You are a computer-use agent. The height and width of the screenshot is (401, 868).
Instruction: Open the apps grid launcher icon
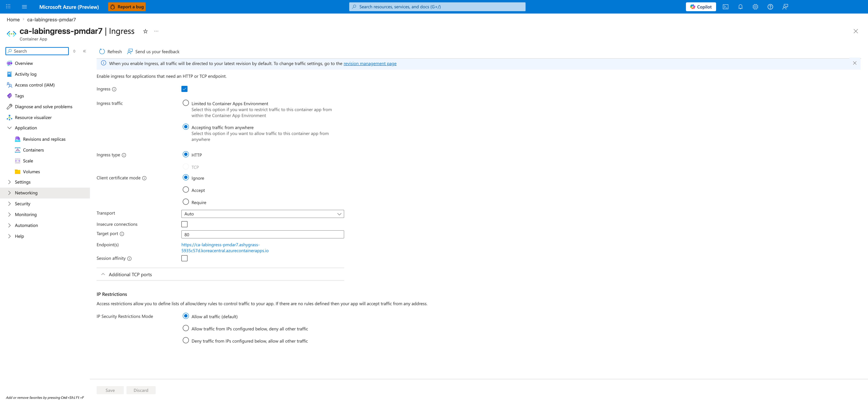coord(8,7)
